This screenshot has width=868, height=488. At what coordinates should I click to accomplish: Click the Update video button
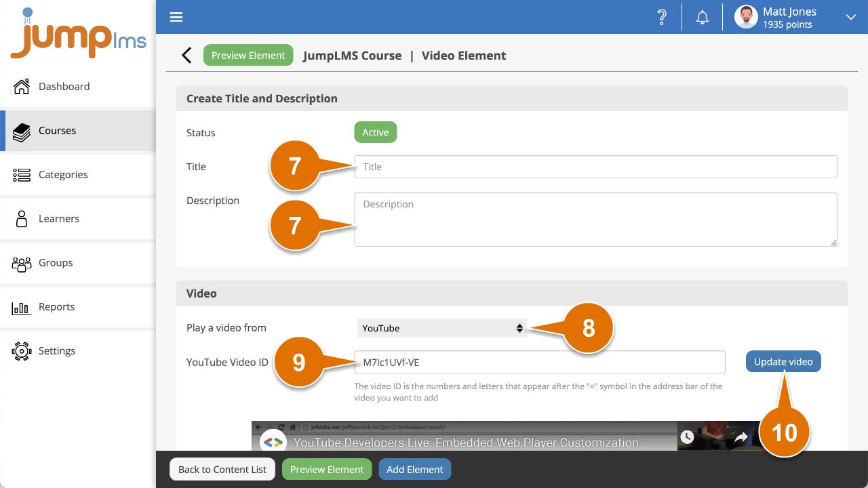pyautogui.click(x=783, y=362)
